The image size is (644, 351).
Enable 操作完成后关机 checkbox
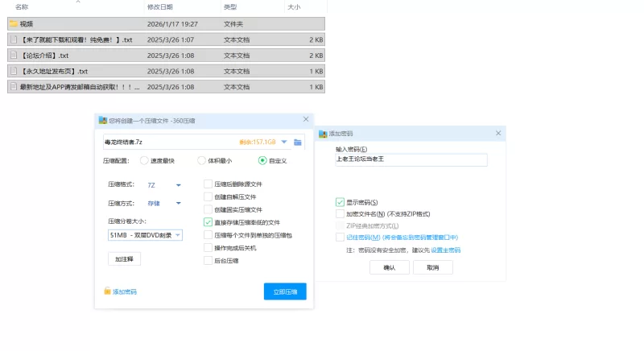[208, 248]
